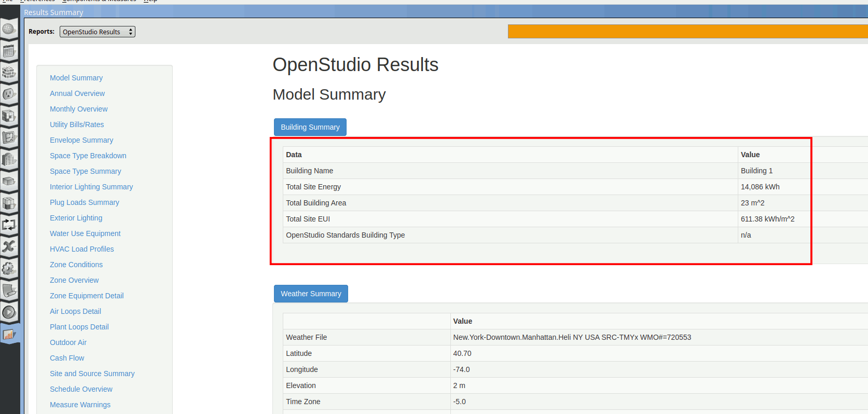The height and width of the screenshot is (414, 868).
Task: Go to Constructions brick wall icon
Action: 9,73
